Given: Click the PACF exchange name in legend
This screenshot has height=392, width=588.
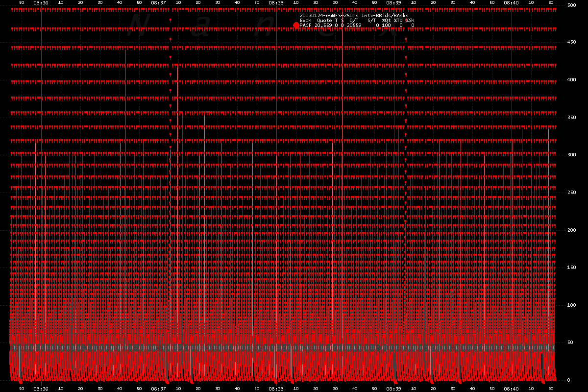Looking at the screenshot, I should pos(305,25).
